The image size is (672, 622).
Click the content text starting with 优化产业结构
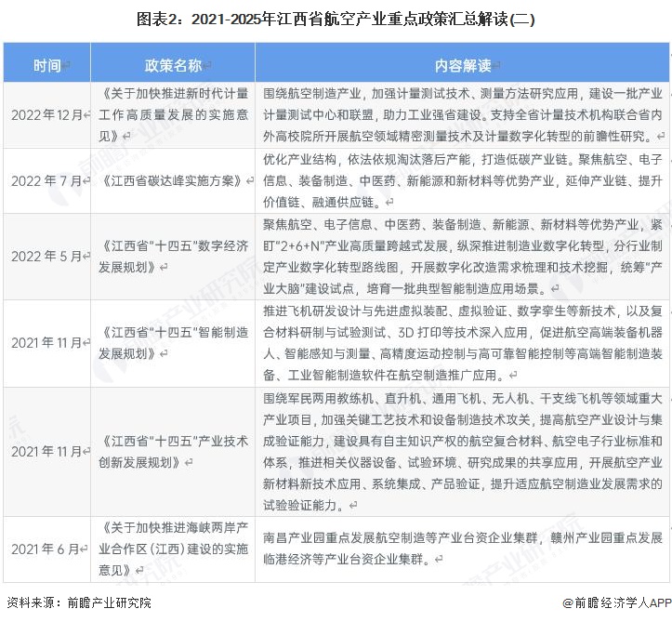[x=462, y=180]
